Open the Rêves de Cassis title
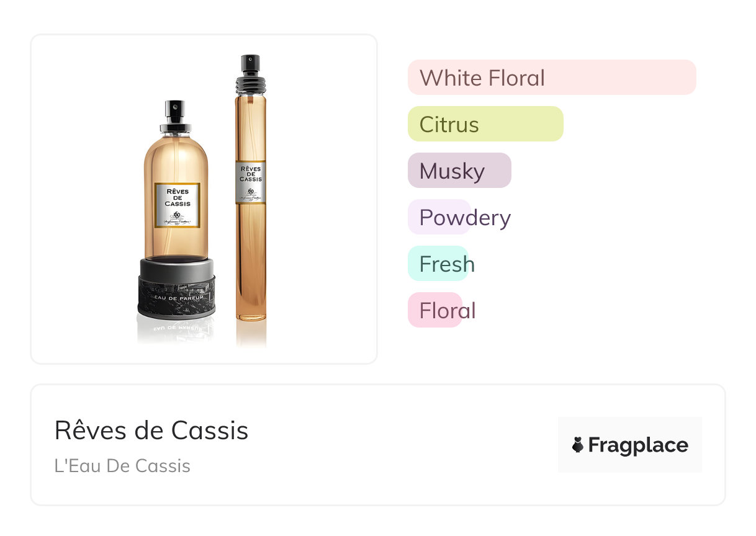 coord(151,430)
